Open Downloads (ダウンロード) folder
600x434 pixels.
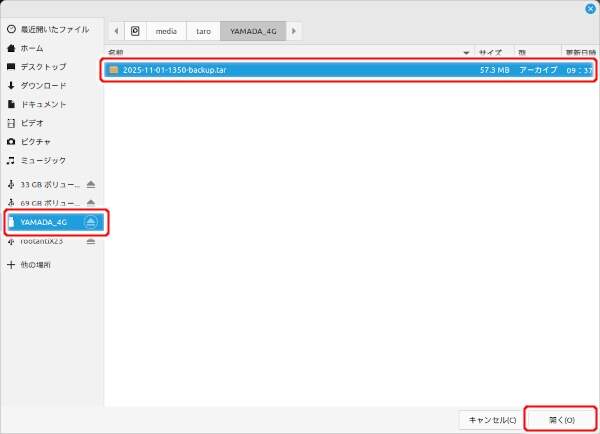coord(43,85)
